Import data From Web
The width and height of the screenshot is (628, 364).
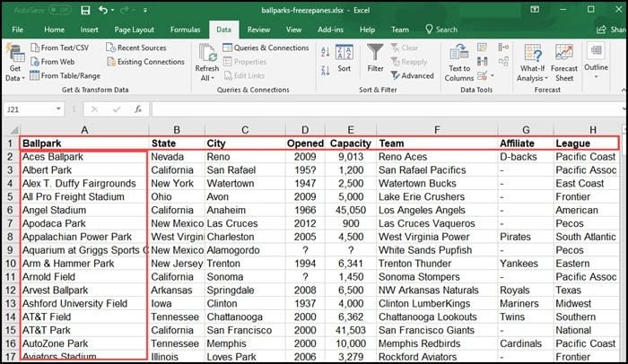point(53,62)
